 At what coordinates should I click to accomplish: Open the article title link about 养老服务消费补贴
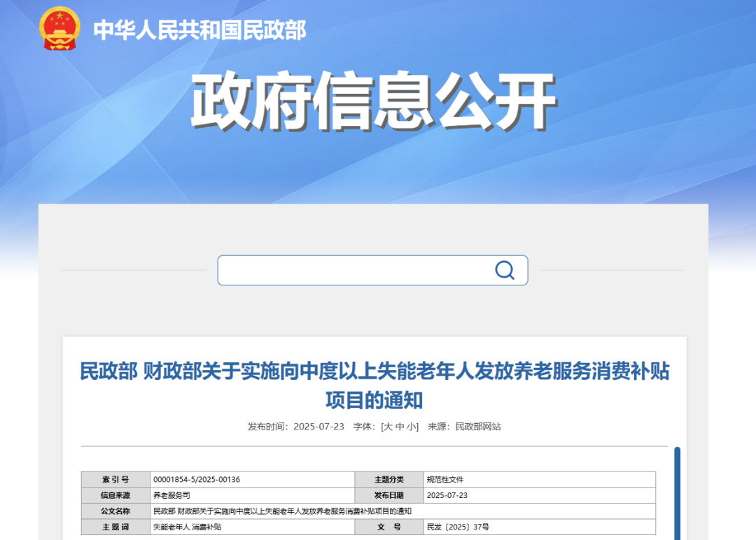point(378,385)
